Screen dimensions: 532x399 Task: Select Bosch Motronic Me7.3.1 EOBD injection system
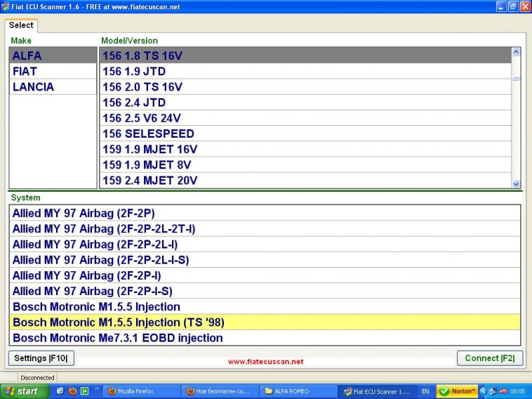point(265,338)
